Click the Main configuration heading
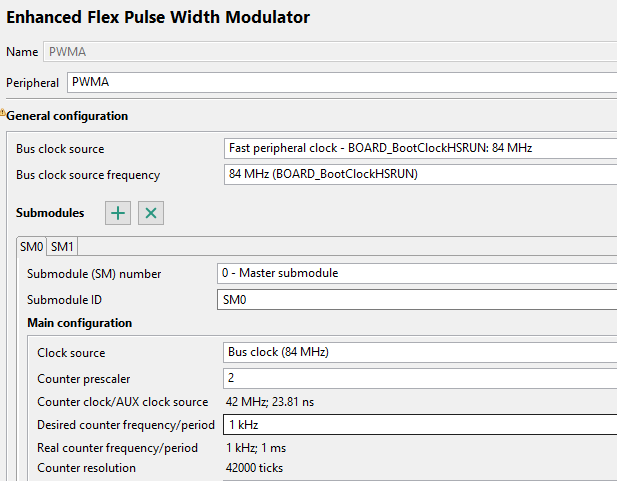Image resolution: width=617 pixels, height=481 pixels. (x=79, y=323)
